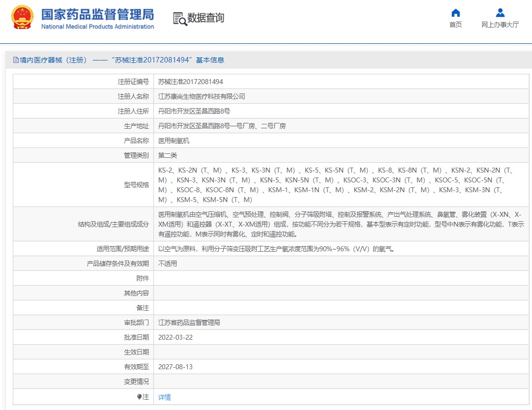This screenshot has height=410, width=532.
Task: Click the 国家药品监督管理局 title
Action: (98, 15)
